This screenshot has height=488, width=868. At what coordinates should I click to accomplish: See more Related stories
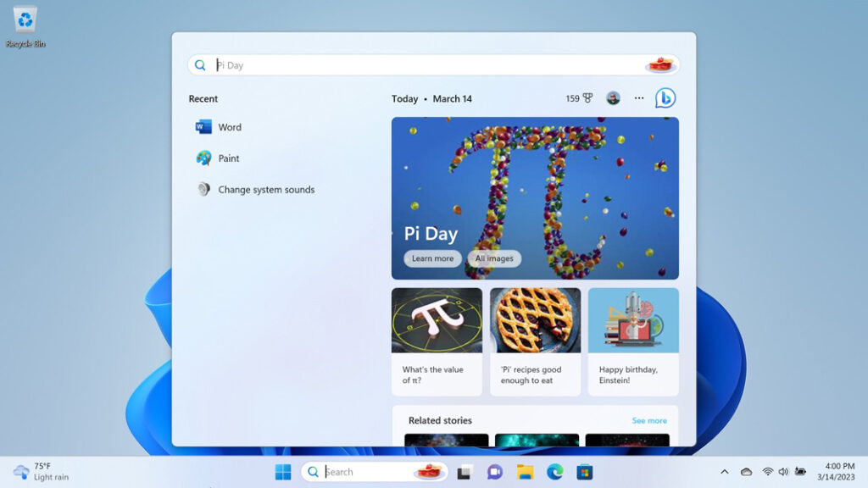(x=649, y=420)
